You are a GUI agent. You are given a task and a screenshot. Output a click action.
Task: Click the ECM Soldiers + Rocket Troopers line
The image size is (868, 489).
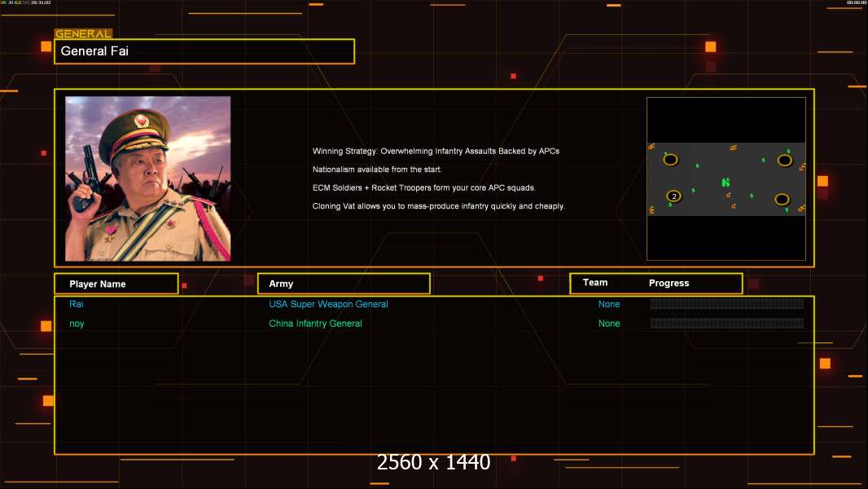click(424, 187)
